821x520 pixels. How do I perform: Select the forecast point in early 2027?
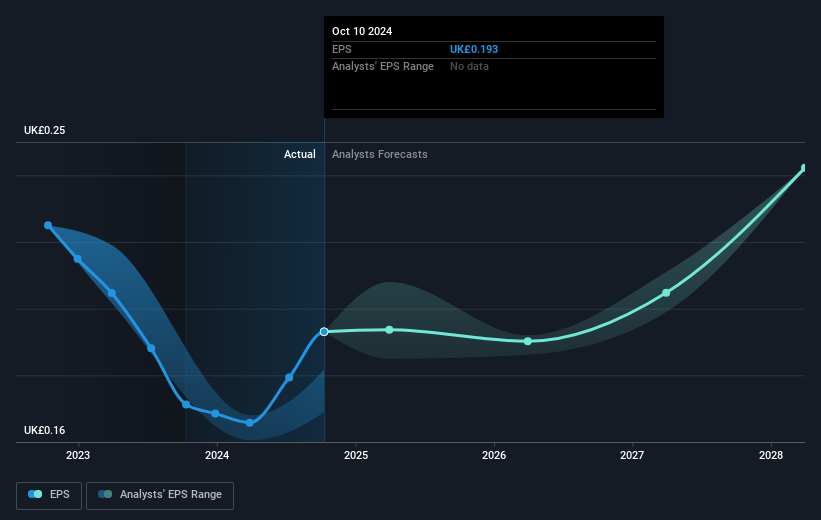666,293
